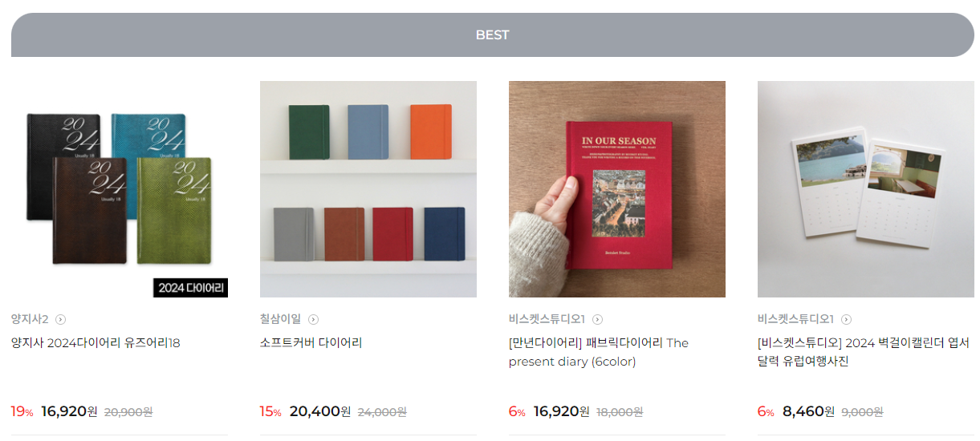
Task: Click arrow icon beside third item's 비스켓스튜디오1
Action: (598, 319)
